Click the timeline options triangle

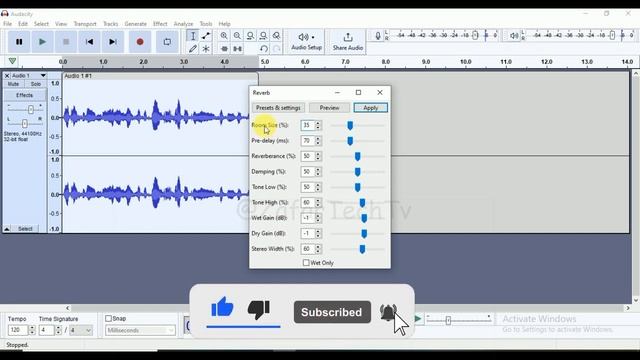point(12,61)
